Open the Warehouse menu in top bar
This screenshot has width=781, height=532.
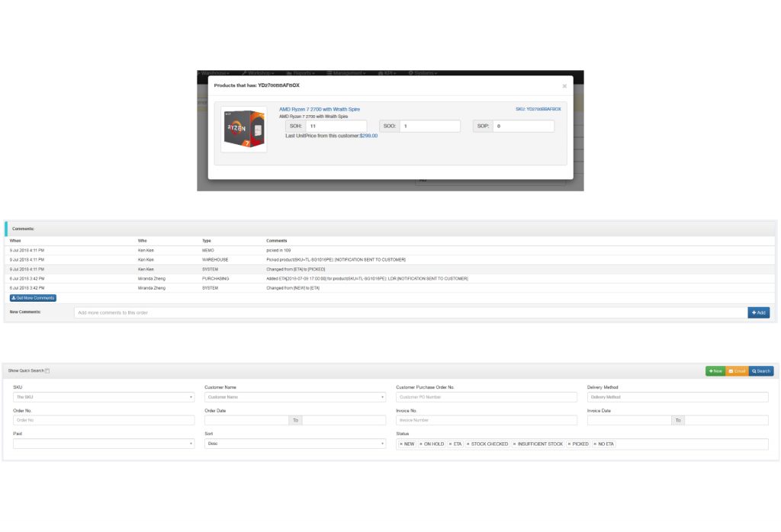click(x=214, y=73)
